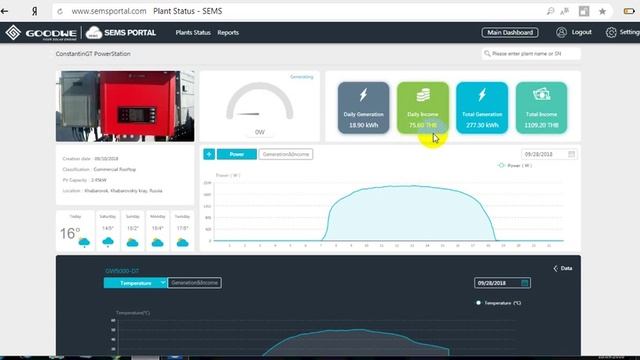The height and width of the screenshot is (360, 640).
Task: Click ConstantinGT PowerStation plant title
Action: click(93, 54)
